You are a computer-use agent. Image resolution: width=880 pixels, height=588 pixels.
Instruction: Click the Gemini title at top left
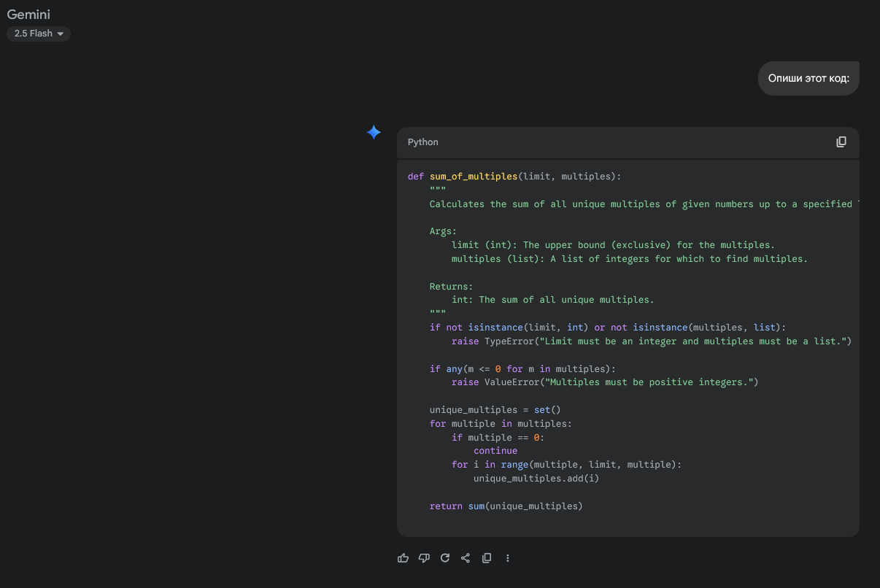28,15
